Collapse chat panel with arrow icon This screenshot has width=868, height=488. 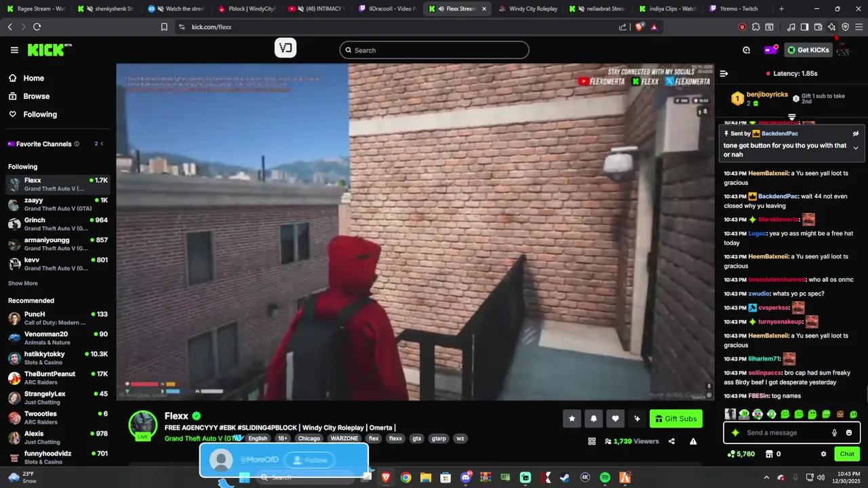[724, 73]
